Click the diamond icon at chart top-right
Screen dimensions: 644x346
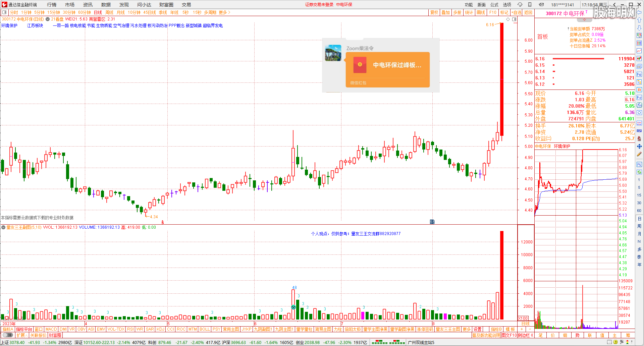click(x=508, y=19)
